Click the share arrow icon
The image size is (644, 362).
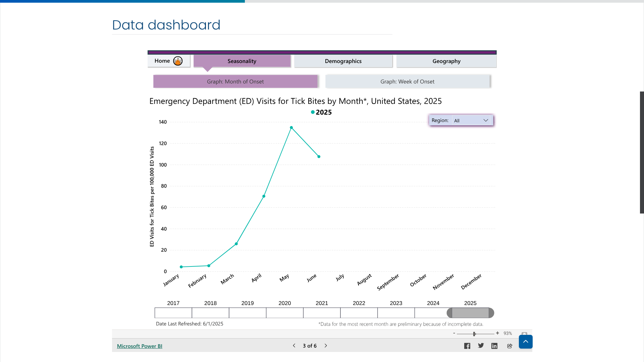tap(509, 346)
